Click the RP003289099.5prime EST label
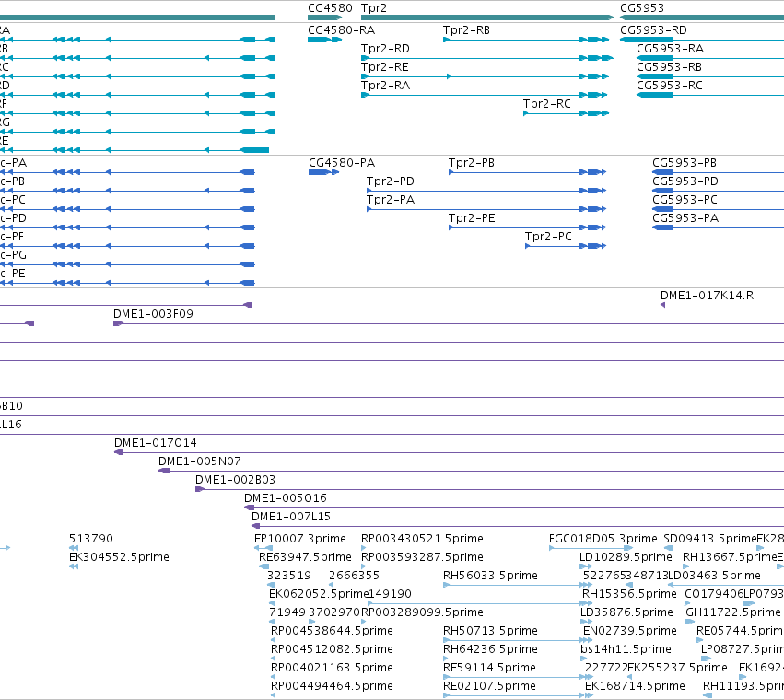This screenshot has height=700, width=784. tap(422, 613)
